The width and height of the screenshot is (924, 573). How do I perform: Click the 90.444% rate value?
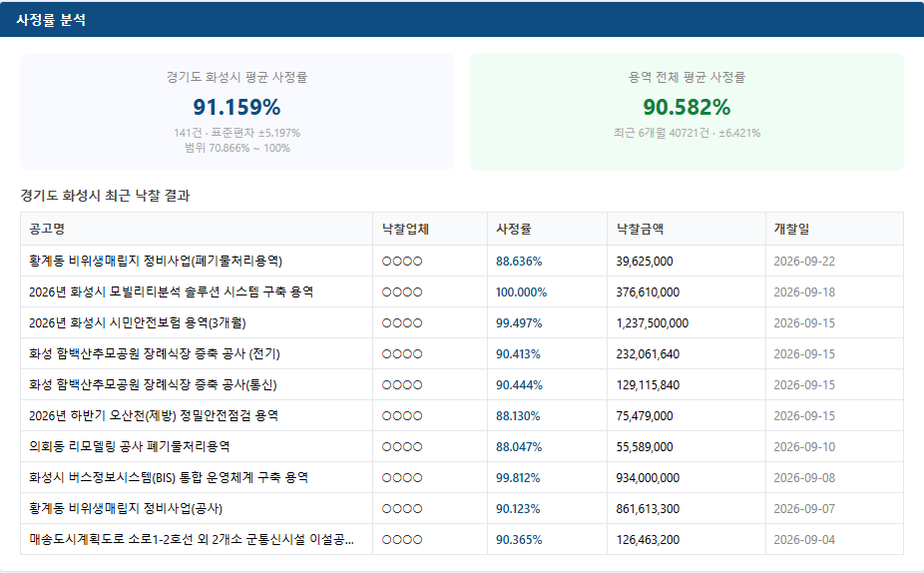[519, 385]
